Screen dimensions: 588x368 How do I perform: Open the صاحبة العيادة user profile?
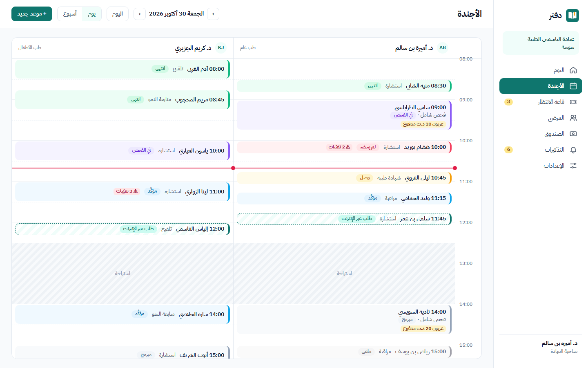coord(541,347)
